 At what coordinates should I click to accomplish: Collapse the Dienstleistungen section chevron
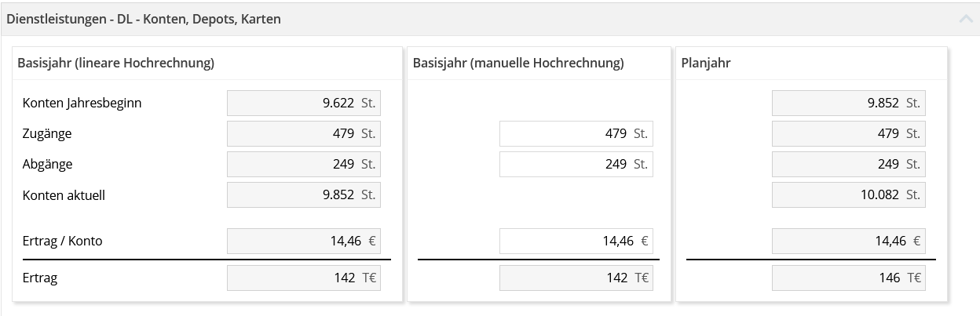click(x=966, y=19)
